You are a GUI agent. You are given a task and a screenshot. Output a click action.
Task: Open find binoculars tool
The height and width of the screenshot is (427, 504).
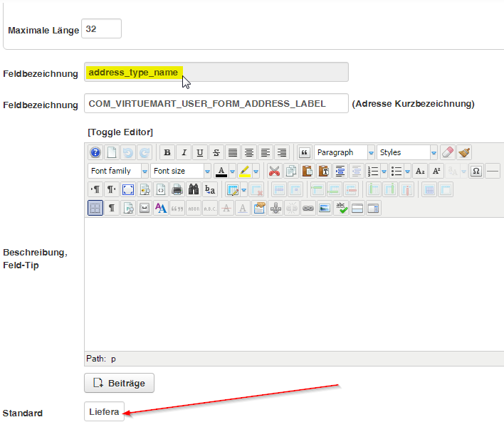tap(194, 189)
